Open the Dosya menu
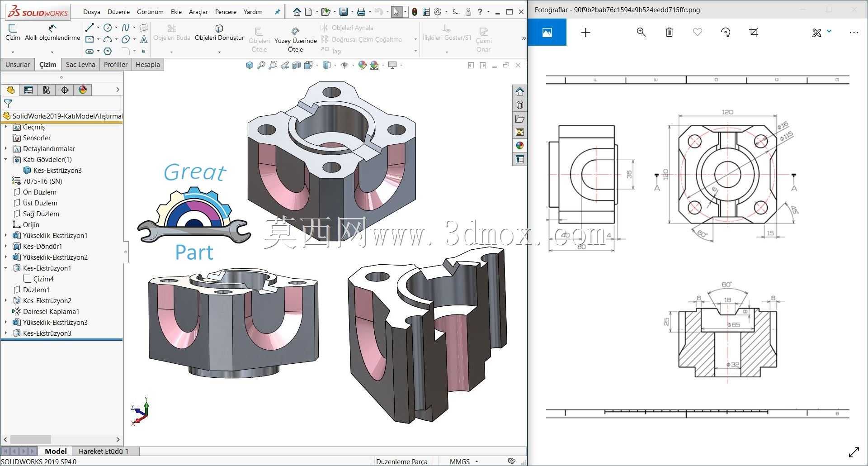 (x=92, y=12)
